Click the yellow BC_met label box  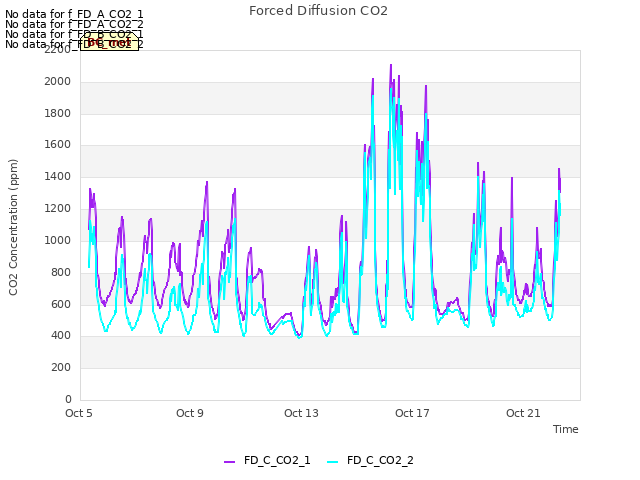109,42
